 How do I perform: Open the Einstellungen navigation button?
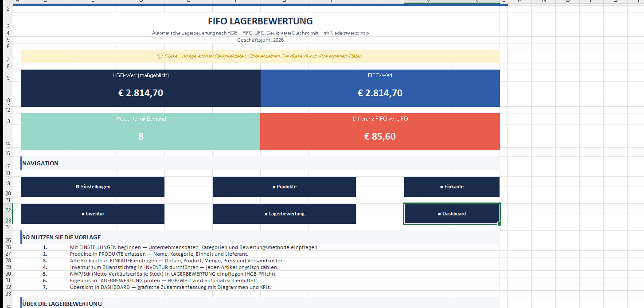click(93, 187)
